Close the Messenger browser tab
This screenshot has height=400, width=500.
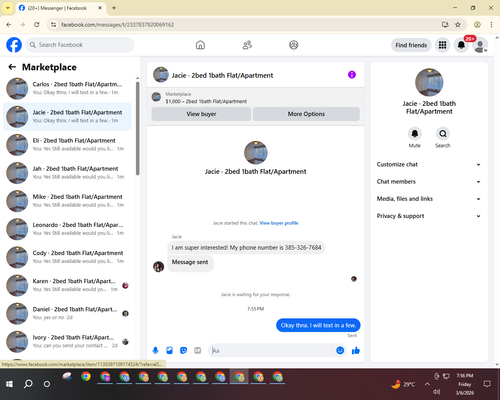[x=100, y=8]
